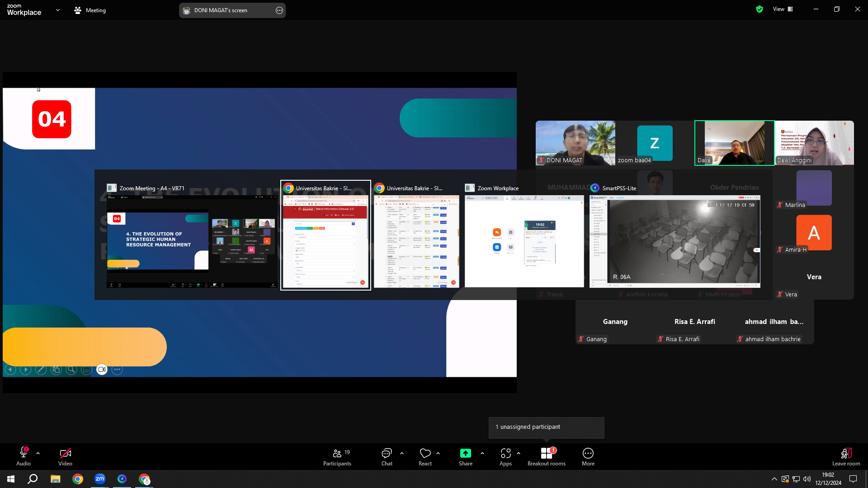Select the Risa E. Arrafi participant tile
Viewport: 868px width, 488px height.
click(695, 322)
